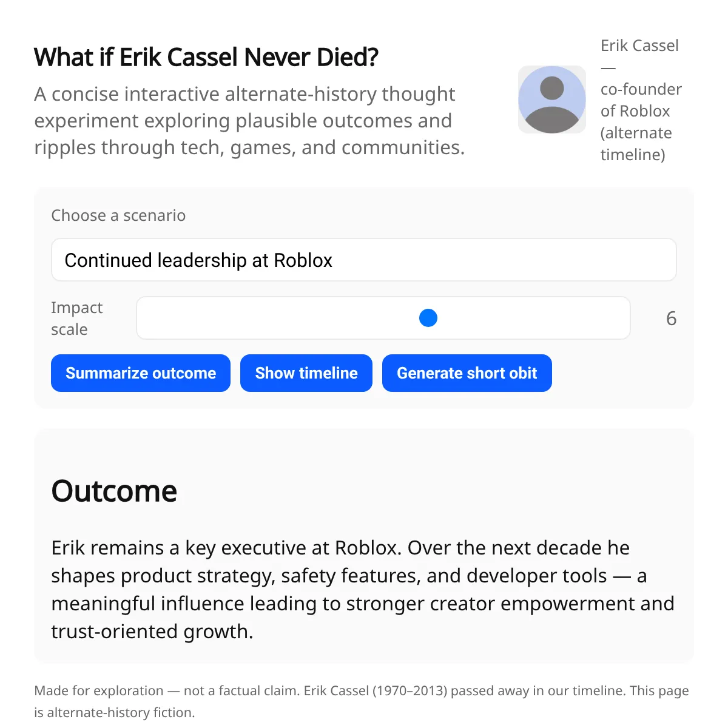Click the "Continued leadership at Roblox" selected text

point(198,260)
